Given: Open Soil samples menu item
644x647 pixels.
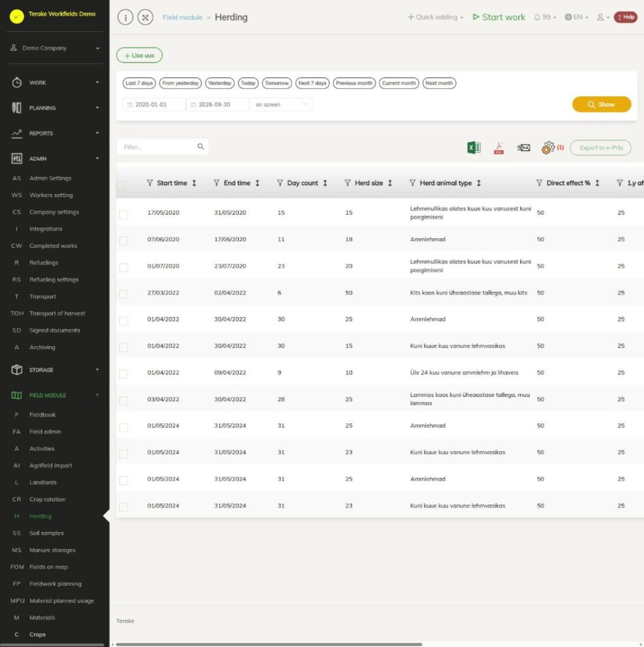Looking at the screenshot, I should (x=47, y=533).
